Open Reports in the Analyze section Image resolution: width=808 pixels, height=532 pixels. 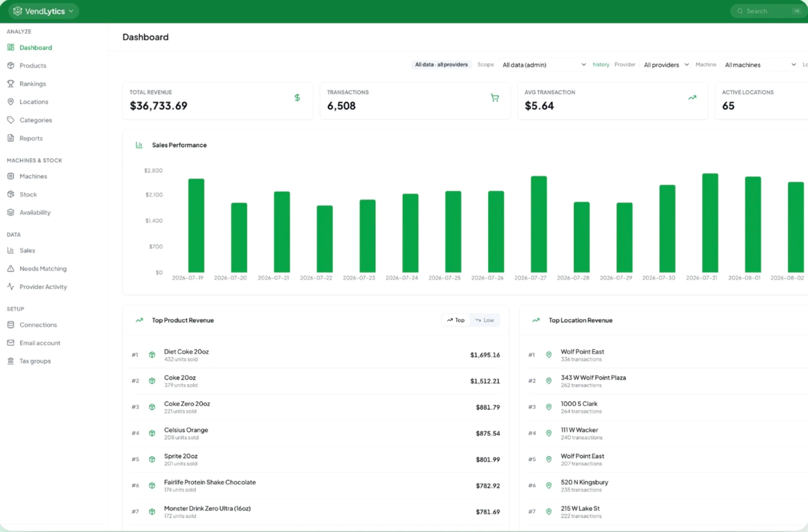click(x=31, y=138)
